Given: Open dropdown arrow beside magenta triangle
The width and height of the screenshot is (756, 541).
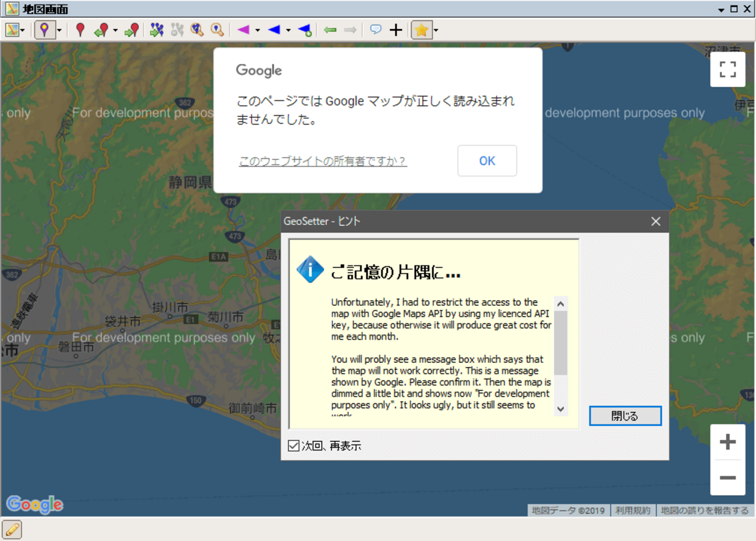Looking at the screenshot, I should pyautogui.click(x=258, y=30).
